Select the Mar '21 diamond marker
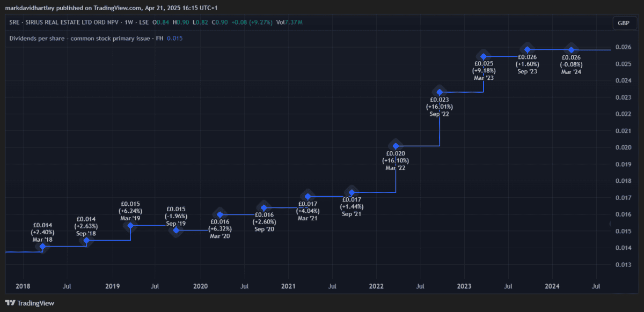Image resolution: width=644 pixels, height=312 pixels. [x=308, y=196]
